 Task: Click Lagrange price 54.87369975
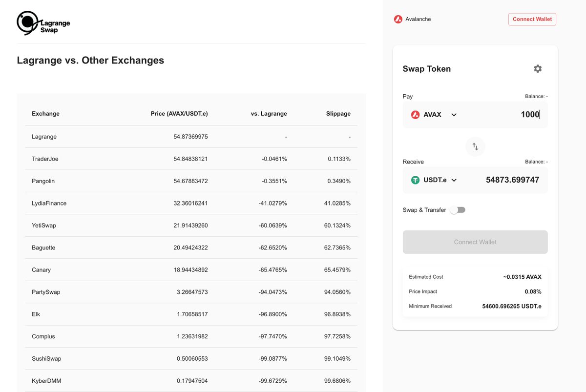point(190,137)
